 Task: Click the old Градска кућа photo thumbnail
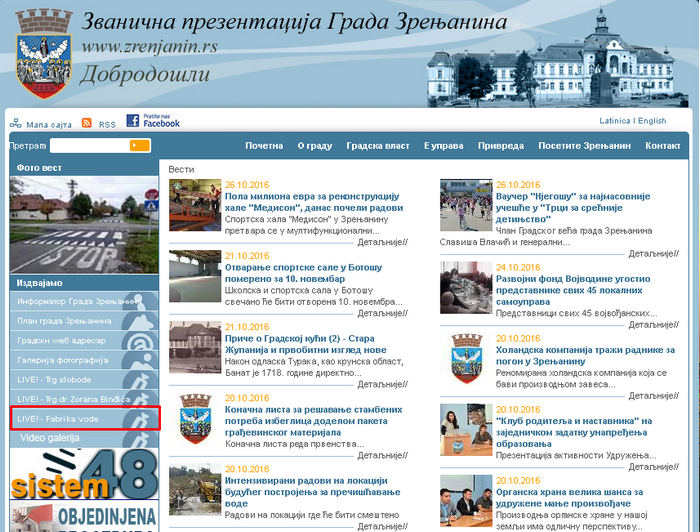click(195, 347)
